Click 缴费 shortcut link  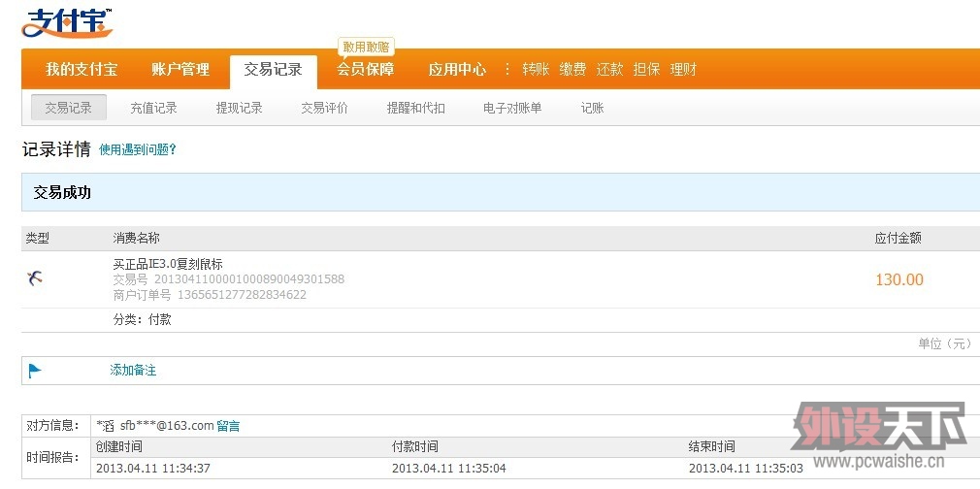pyautogui.click(x=572, y=69)
